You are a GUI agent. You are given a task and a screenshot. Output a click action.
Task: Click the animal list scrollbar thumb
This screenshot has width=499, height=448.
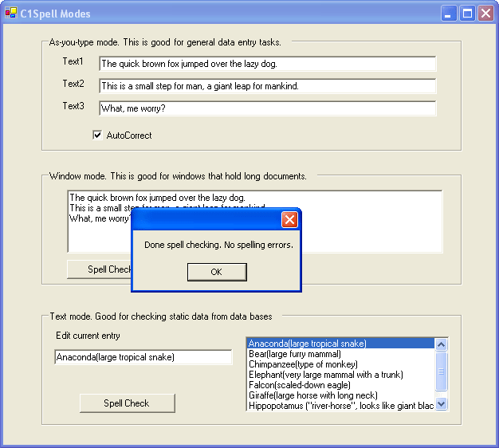[x=442, y=371]
